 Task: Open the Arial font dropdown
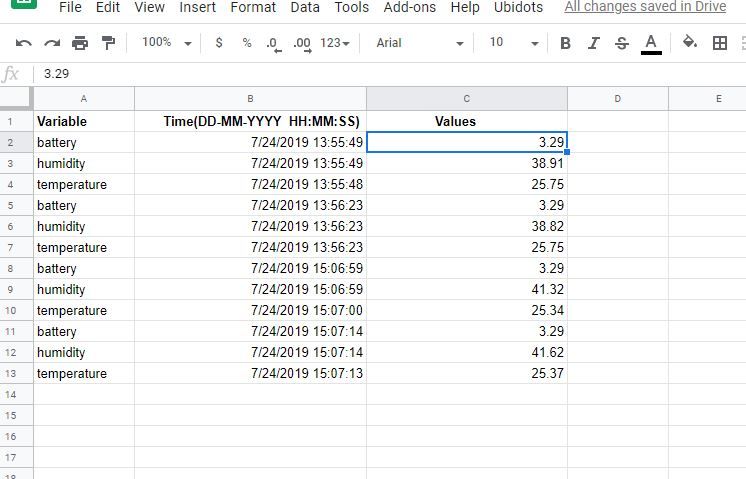420,43
